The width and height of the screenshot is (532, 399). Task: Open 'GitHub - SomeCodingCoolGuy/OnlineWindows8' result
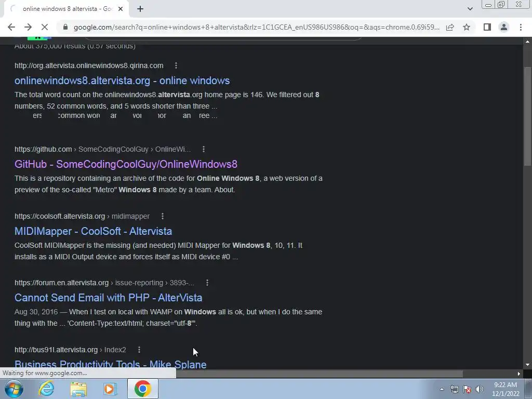pyautogui.click(x=126, y=164)
